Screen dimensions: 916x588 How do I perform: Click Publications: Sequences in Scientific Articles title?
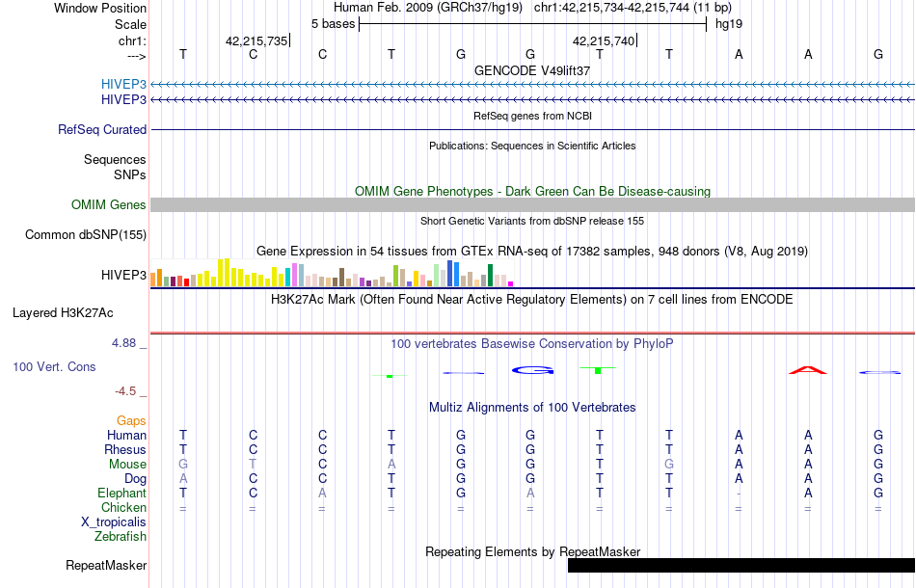(x=532, y=146)
